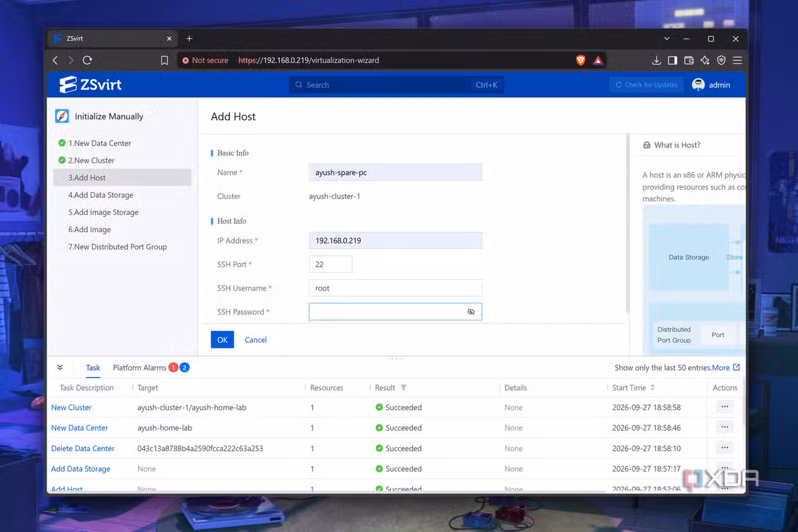The height and width of the screenshot is (532, 798).
Task: Open actions menu for New Data Center task
Action: pyautogui.click(x=725, y=427)
